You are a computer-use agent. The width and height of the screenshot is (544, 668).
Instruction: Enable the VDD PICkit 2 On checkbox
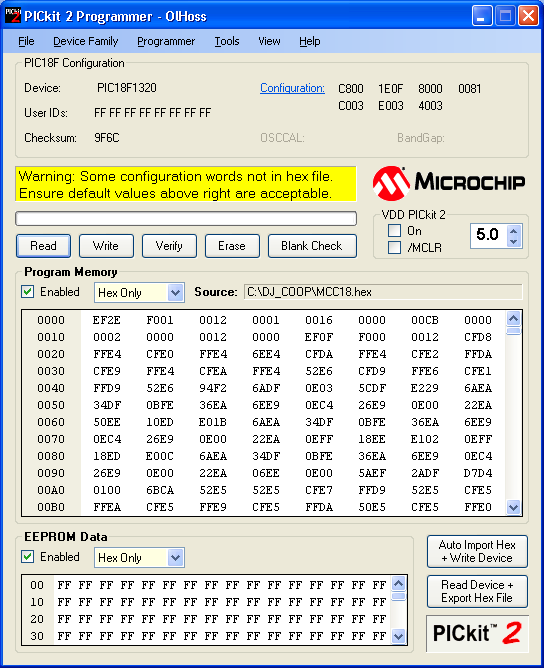click(394, 230)
